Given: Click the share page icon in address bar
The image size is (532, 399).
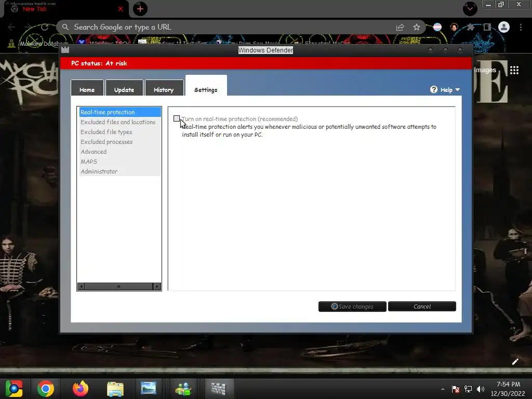Looking at the screenshot, I should click(x=400, y=27).
